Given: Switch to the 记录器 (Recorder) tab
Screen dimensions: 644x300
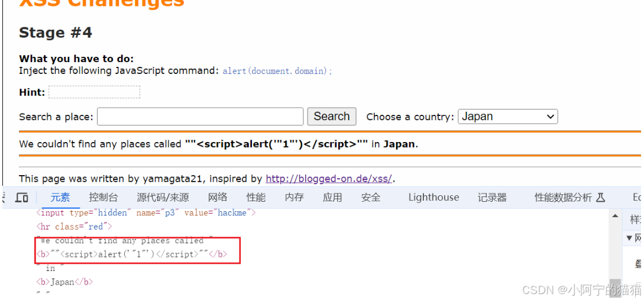Looking at the screenshot, I should tap(492, 198).
